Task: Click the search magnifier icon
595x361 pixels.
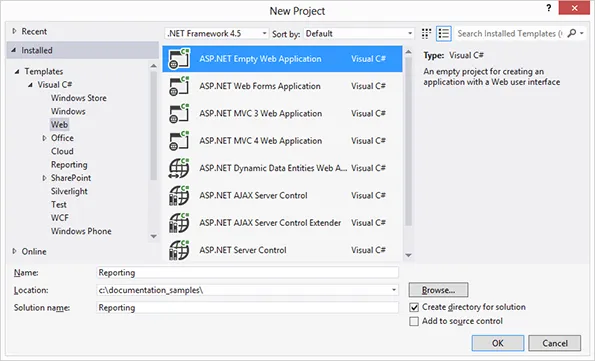Action: click(x=571, y=33)
